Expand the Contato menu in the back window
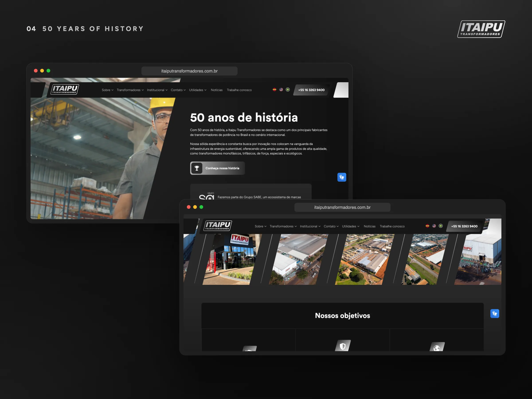 [178, 90]
